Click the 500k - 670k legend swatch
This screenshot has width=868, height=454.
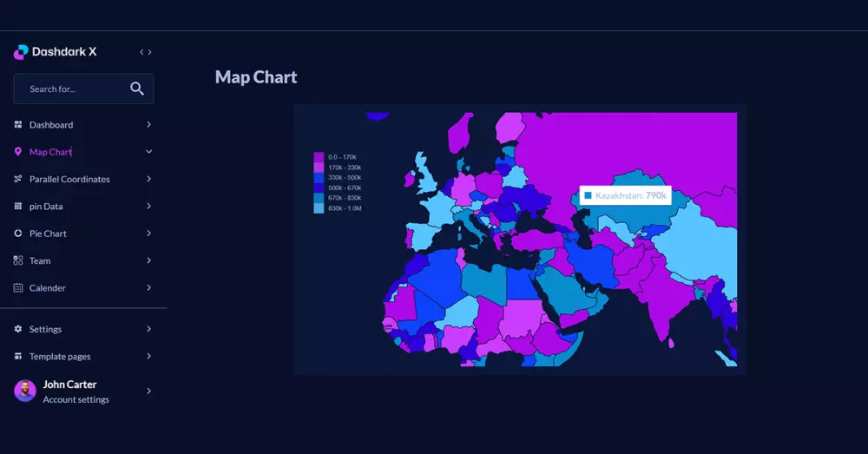point(319,188)
